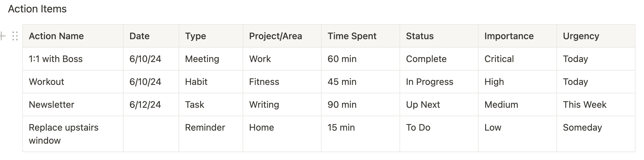The width and height of the screenshot is (644, 160).
Task: Click the Status column header
Action: click(x=439, y=36)
